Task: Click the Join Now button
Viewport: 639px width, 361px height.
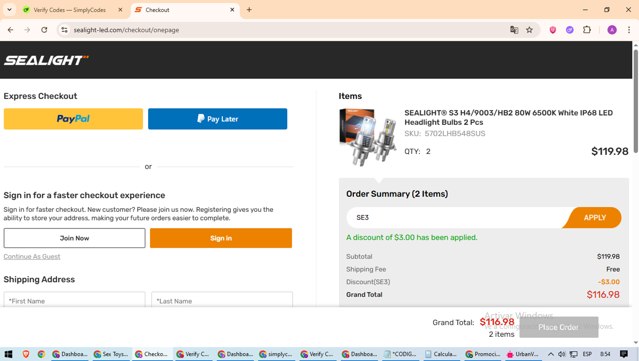Action: click(75, 238)
